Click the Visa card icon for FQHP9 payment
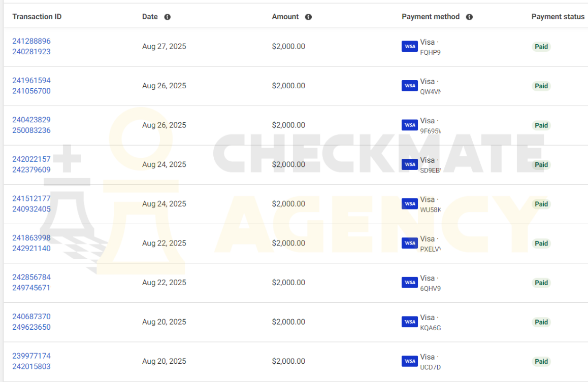The height and width of the screenshot is (382, 588). (409, 47)
